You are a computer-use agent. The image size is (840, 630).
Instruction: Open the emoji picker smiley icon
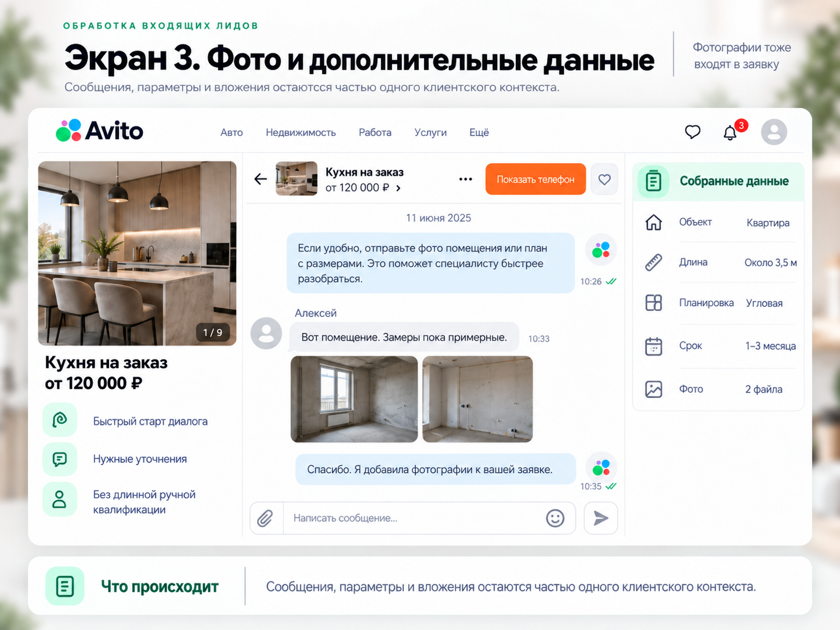555,518
